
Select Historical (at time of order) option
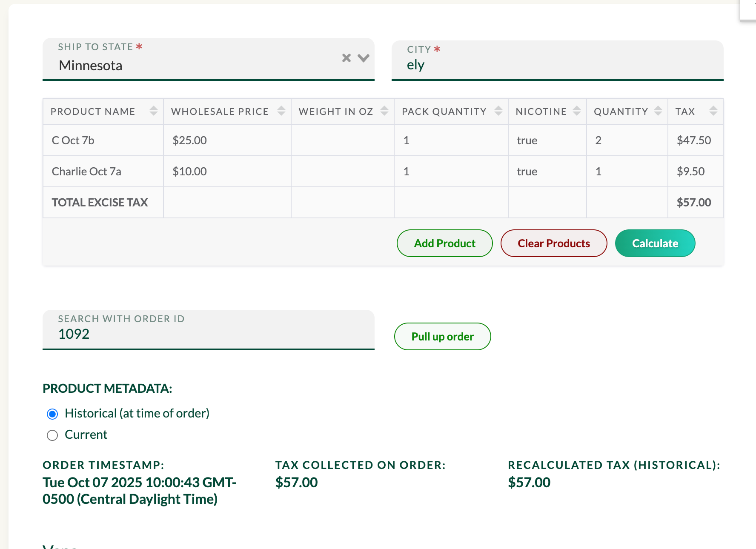(x=52, y=414)
